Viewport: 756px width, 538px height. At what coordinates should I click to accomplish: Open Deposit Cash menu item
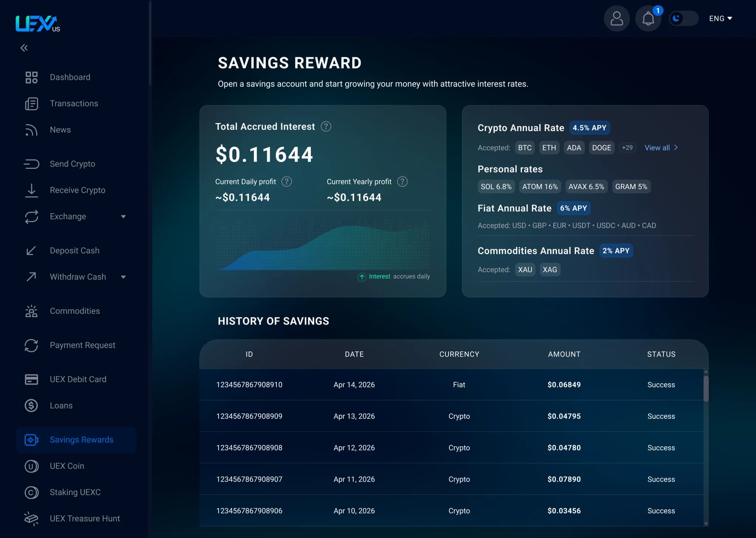[x=75, y=251]
